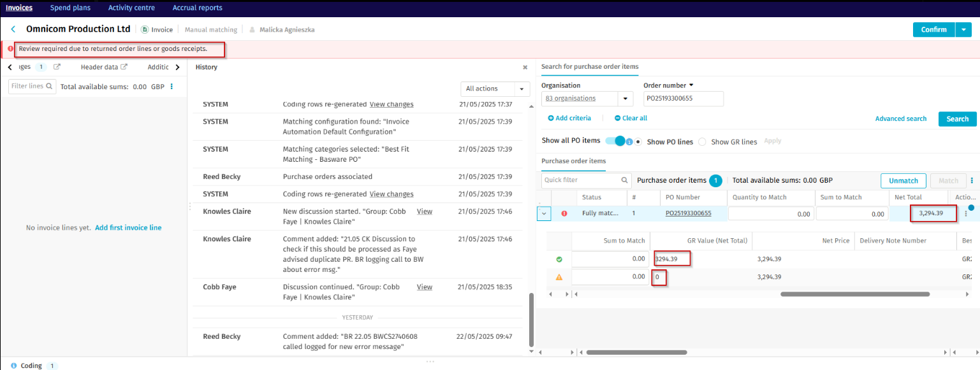Select the Show GR lines radio button

click(702, 142)
